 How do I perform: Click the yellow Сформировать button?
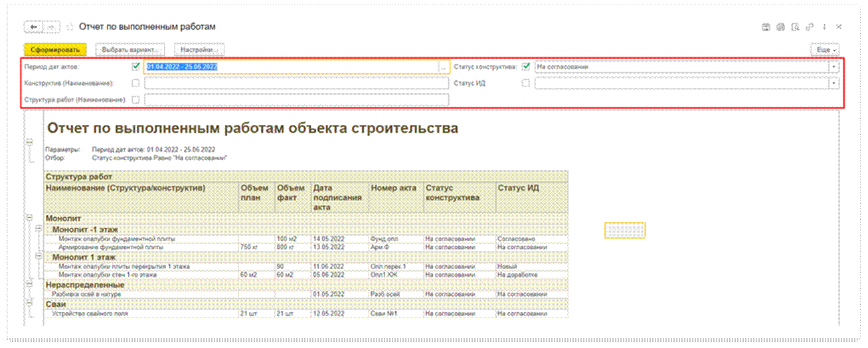(x=55, y=50)
